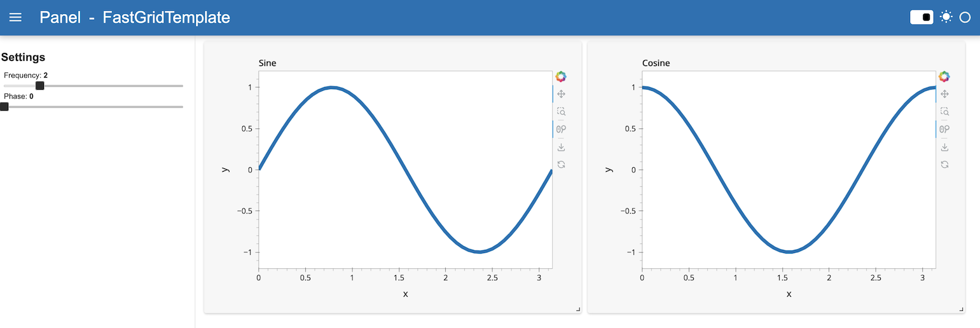Toggle Wheel Zoom tool on Sine plot
Image resolution: width=980 pixels, height=328 pixels.
click(x=561, y=129)
